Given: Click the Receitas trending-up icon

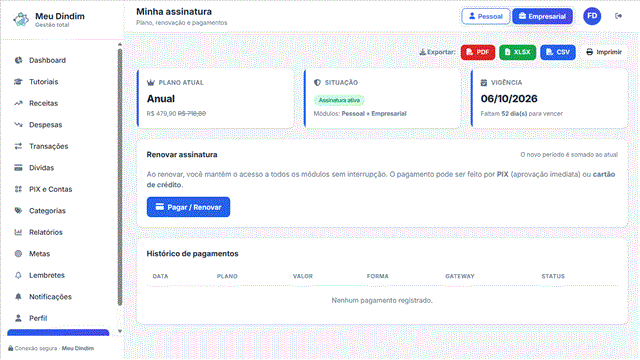Looking at the screenshot, I should (x=18, y=103).
